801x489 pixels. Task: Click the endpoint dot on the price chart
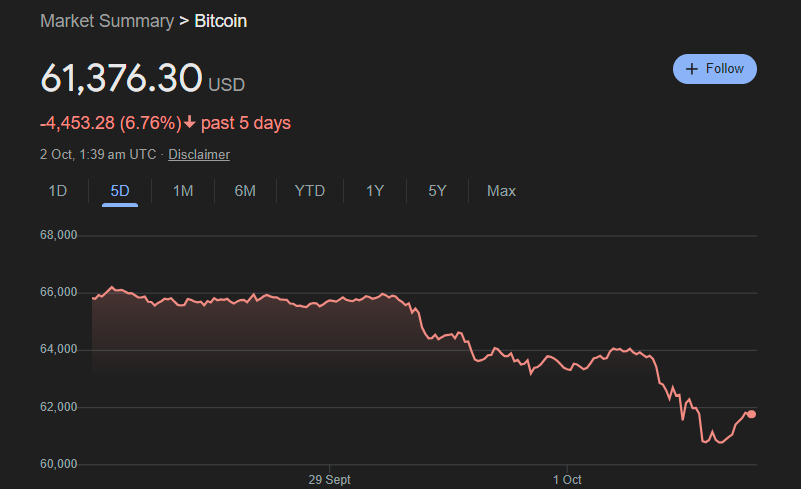751,414
